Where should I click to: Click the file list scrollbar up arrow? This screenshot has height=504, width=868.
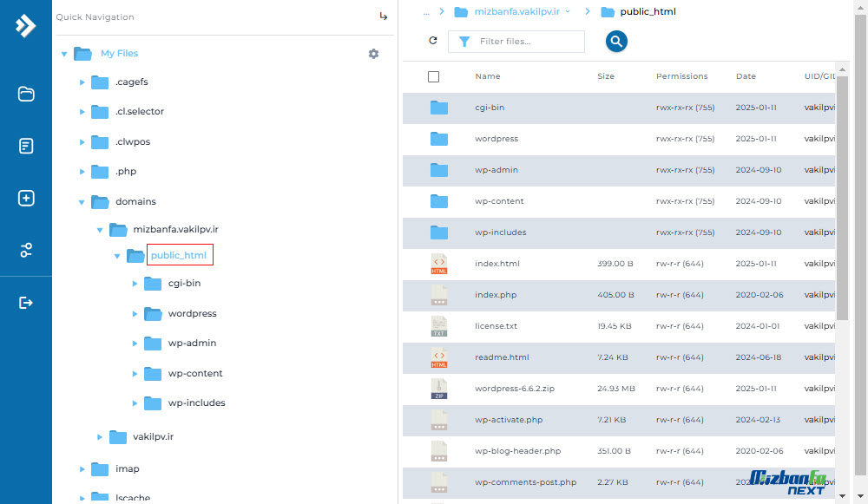tap(842, 69)
